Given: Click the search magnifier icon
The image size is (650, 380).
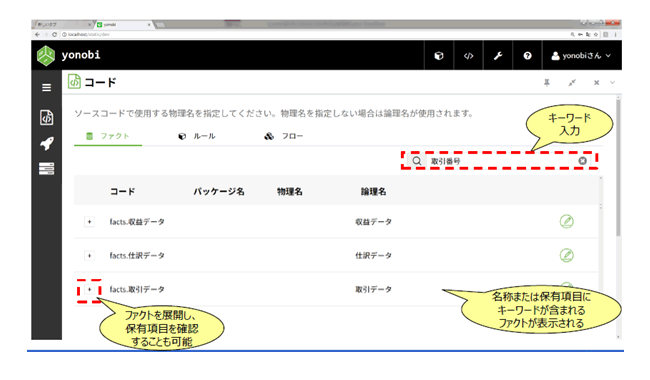Looking at the screenshot, I should coord(417,161).
